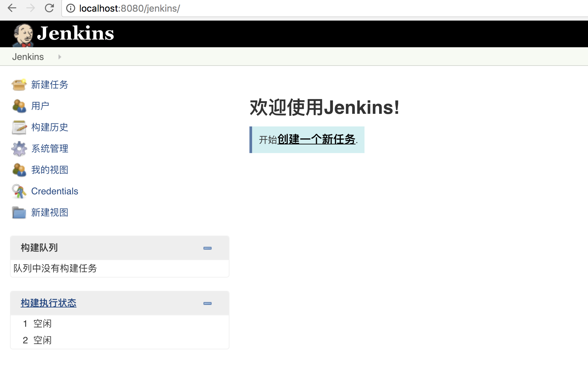Click the Jenkins butler logo icon
The height and width of the screenshot is (372, 588).
click(x=23, y=35)
